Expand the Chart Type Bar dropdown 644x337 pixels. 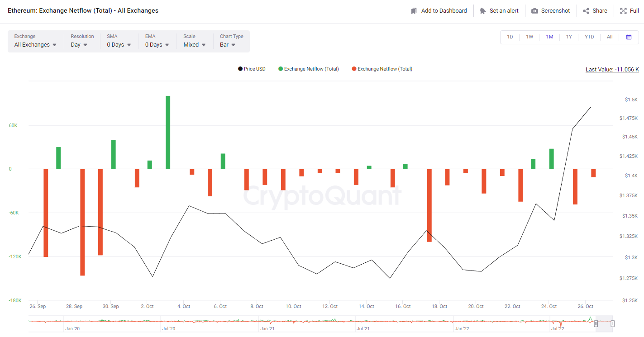228,45
